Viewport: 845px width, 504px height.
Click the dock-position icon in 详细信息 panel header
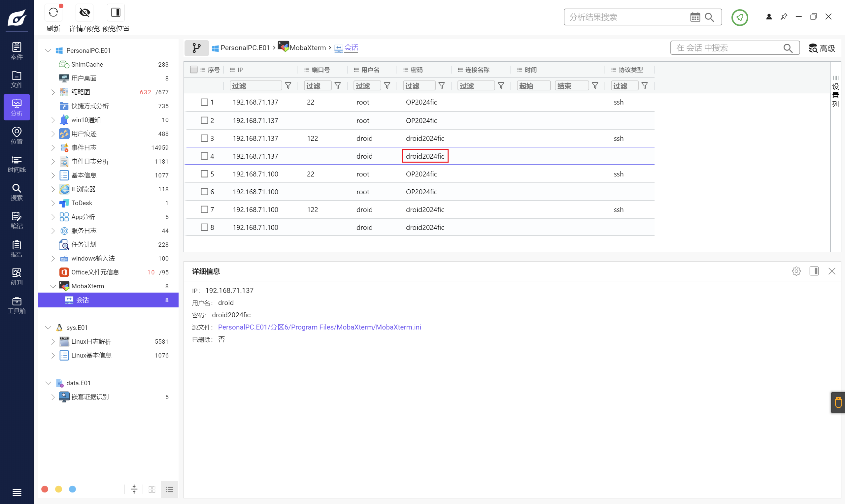(x=814, y=271)
